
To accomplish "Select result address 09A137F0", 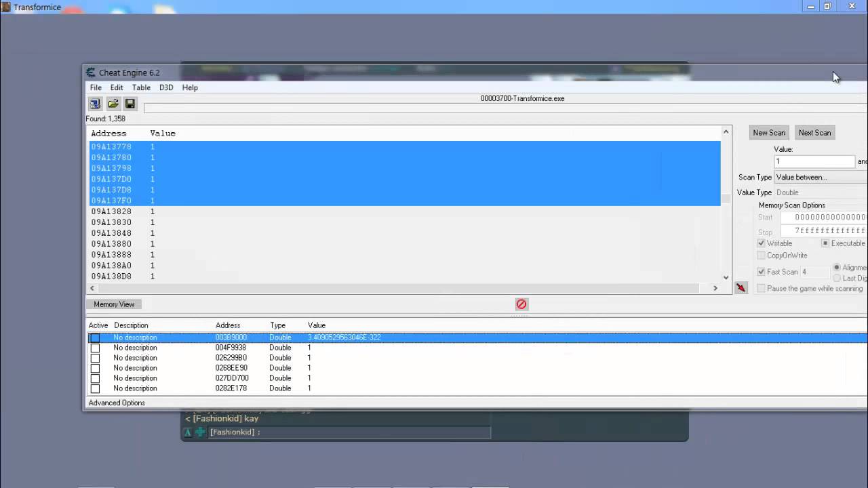I will [x=404, y=201].
